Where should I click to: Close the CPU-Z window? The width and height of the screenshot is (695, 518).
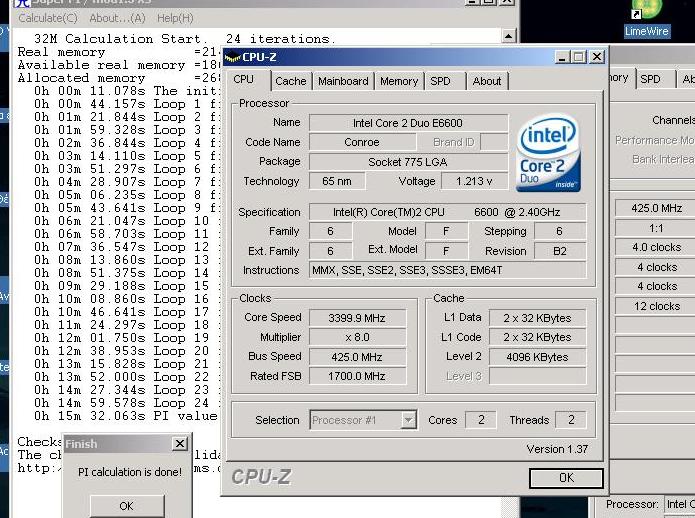click(x=597, y=57)
